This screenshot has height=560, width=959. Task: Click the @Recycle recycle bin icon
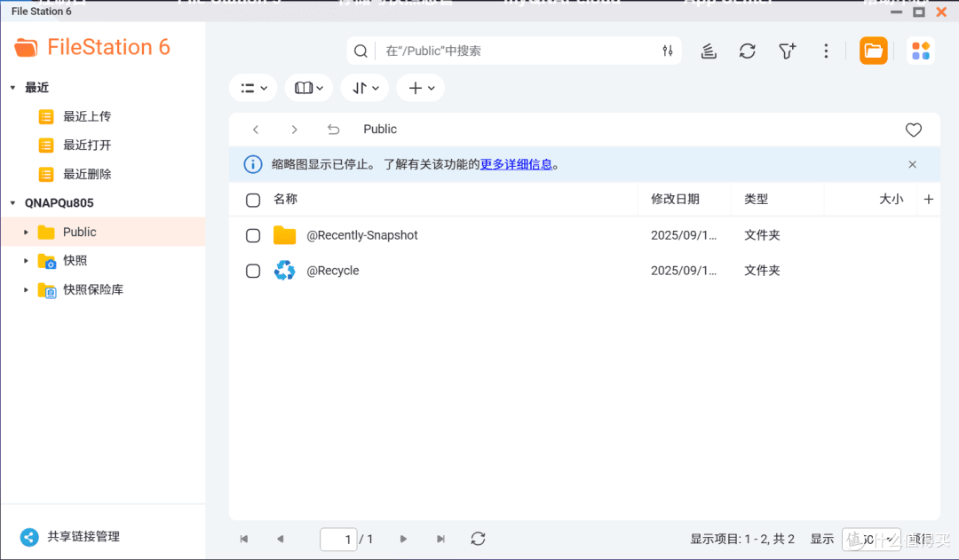284,270
